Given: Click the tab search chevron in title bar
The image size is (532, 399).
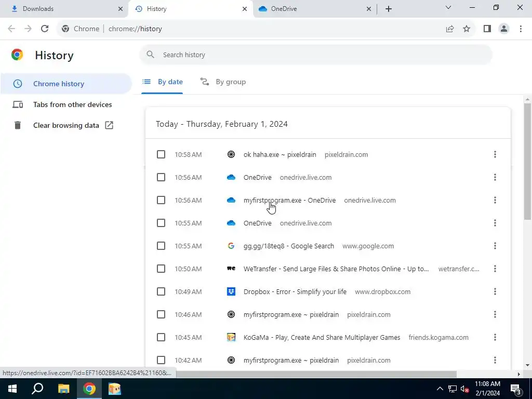Looking at the screenshot, I should (448, 7).
